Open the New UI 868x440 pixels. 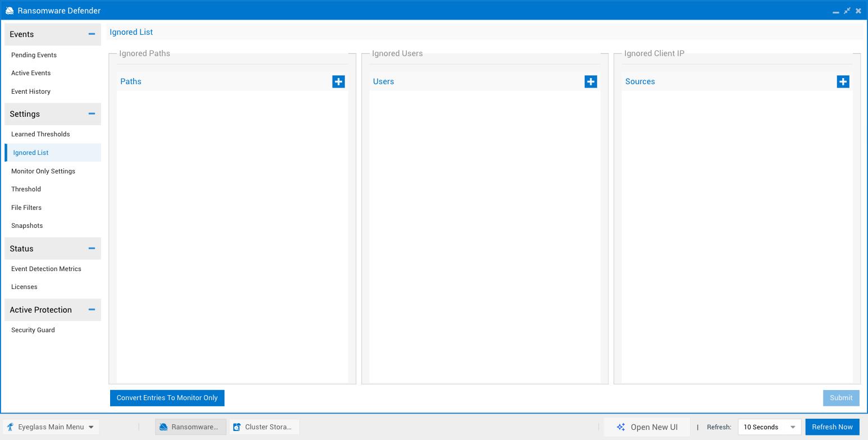(x=646, y=427)
